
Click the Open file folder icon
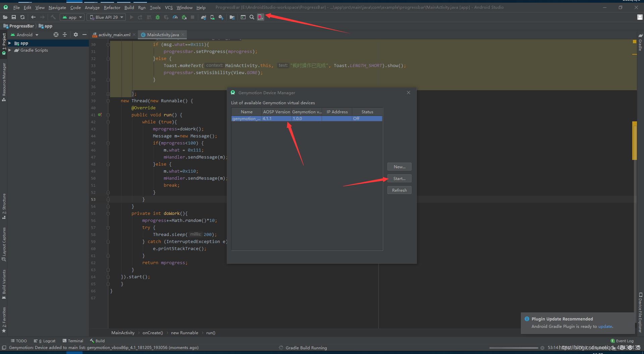click(x=5, y=17)
